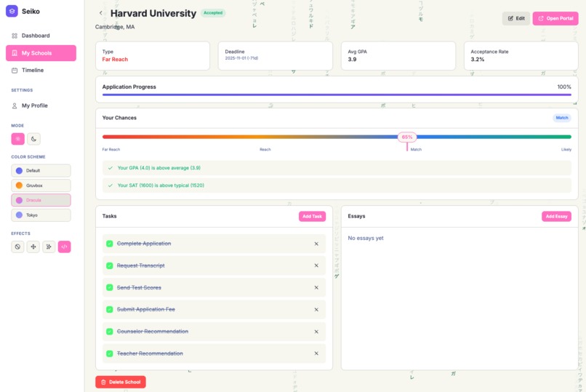Uncheck Counselor Recommendation task
Image resolution: width=586 pixels, height=392 pixels.
pyautogui.click(x=110, y=332)
